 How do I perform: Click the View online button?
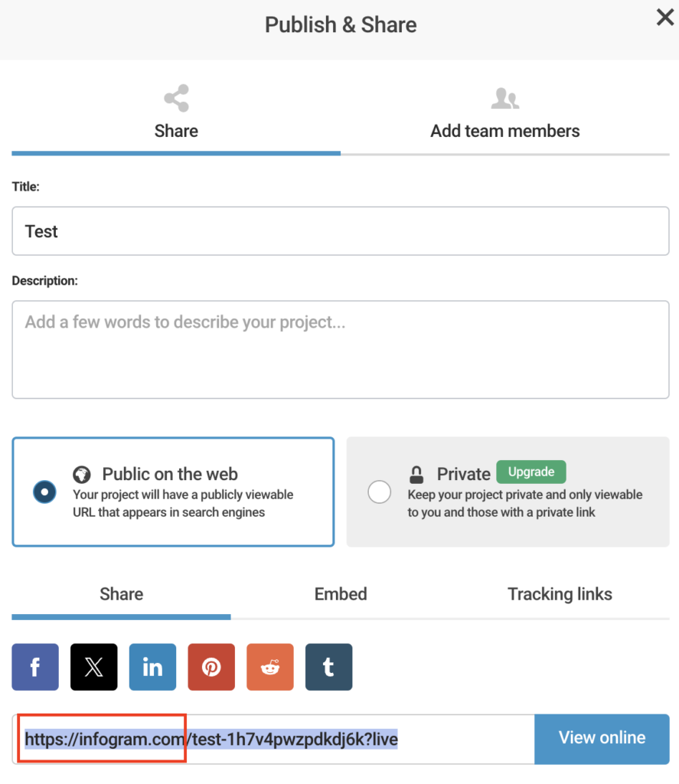602,739
